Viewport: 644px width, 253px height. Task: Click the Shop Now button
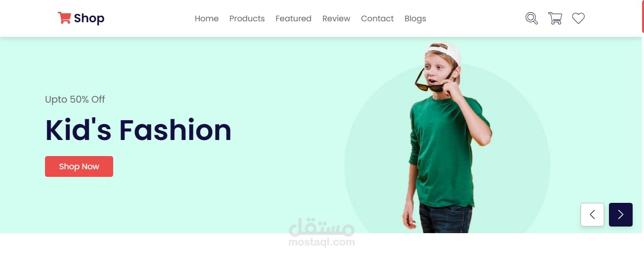coord(79,166)
